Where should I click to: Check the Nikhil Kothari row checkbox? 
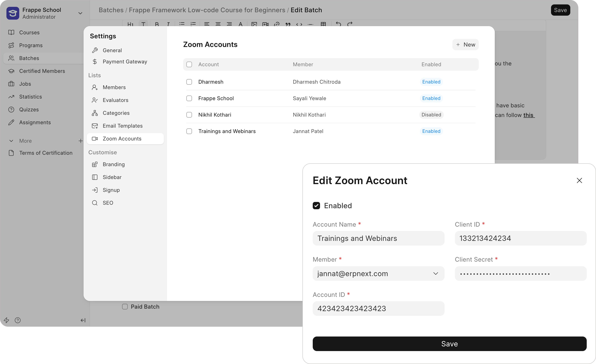coord(189,115)
